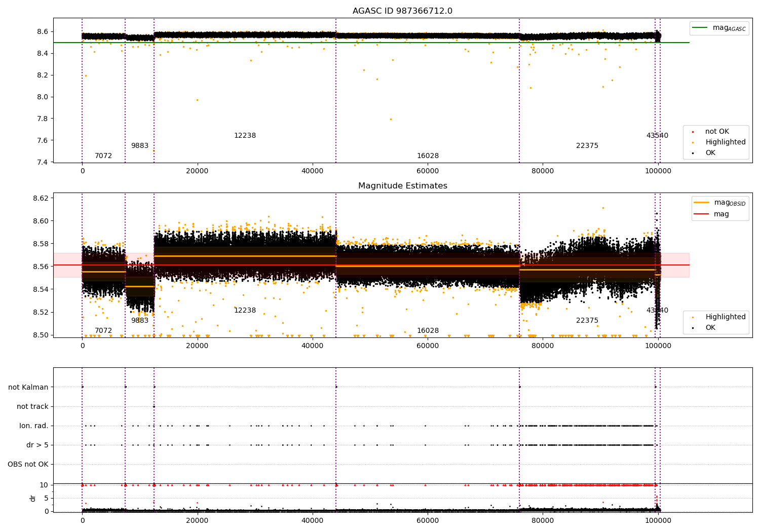The width and height of the screenshot is (760, 532).
Task: Click obsid label 16028 in Magnitude Estimates plot
Action: click(x=428, y=331)
